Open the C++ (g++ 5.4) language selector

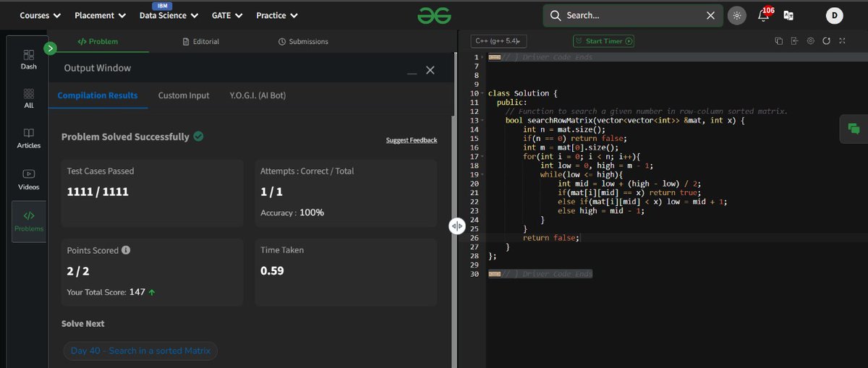point(499,41)
